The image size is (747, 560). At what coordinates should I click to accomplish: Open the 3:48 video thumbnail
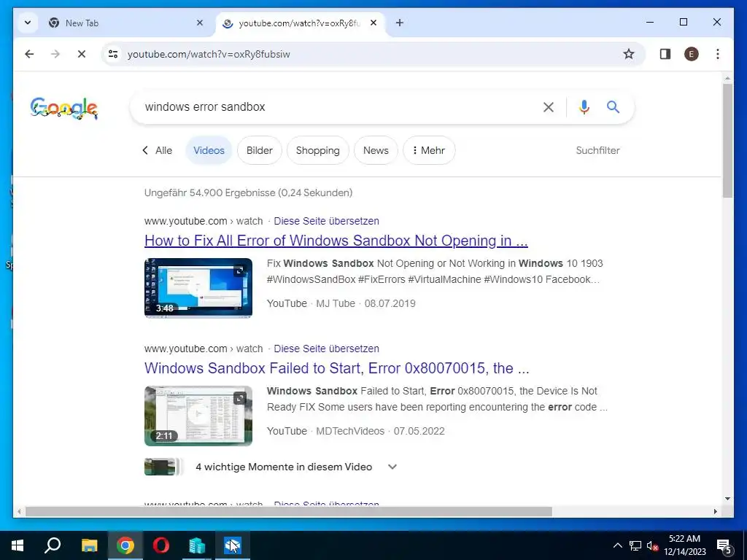(x=198, y=287)
